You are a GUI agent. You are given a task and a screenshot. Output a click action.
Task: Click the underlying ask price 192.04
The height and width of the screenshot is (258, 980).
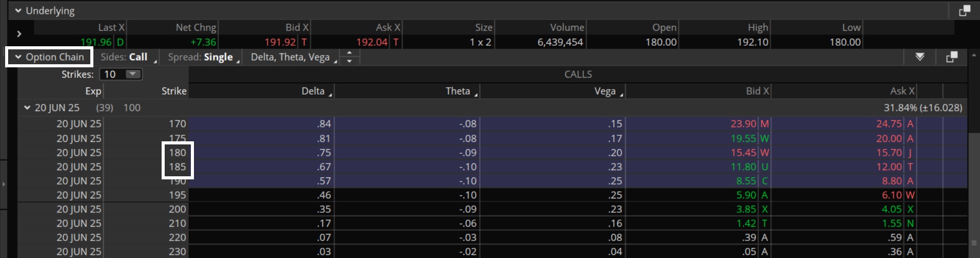pyautogui.click(x=372, y=42)
